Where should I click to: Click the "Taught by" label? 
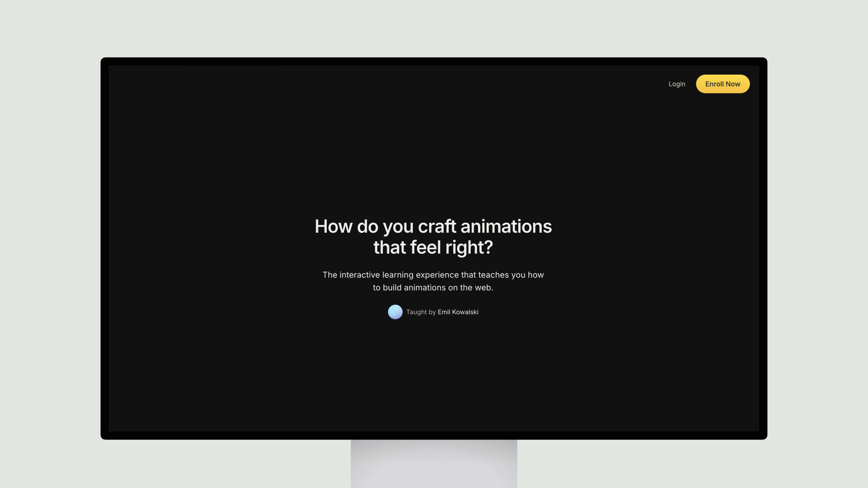pyautogui.click(x=421, y=312)
